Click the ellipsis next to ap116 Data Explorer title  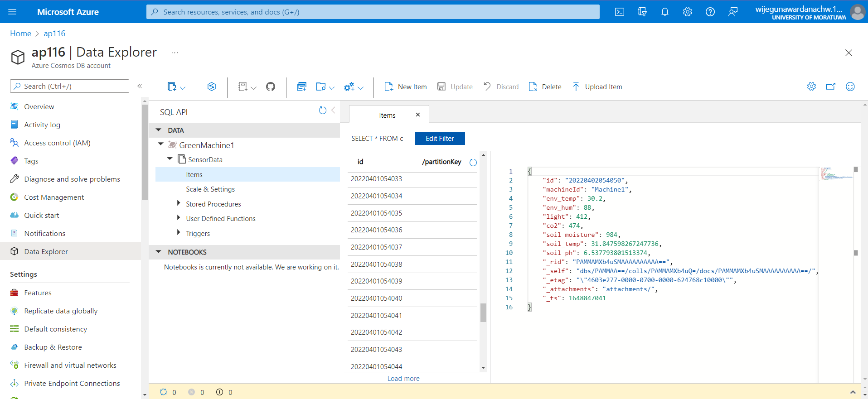coord(175,53)
